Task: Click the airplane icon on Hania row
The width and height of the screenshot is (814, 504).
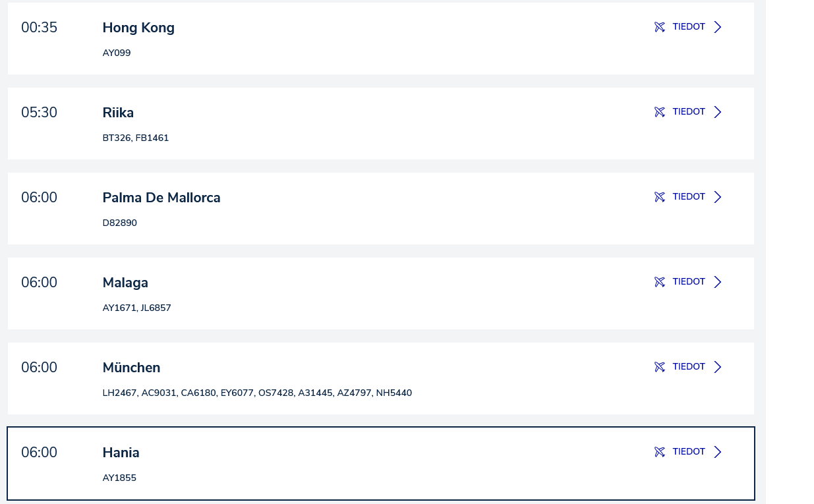Action: pyautogui.click(x=660, y=452)
